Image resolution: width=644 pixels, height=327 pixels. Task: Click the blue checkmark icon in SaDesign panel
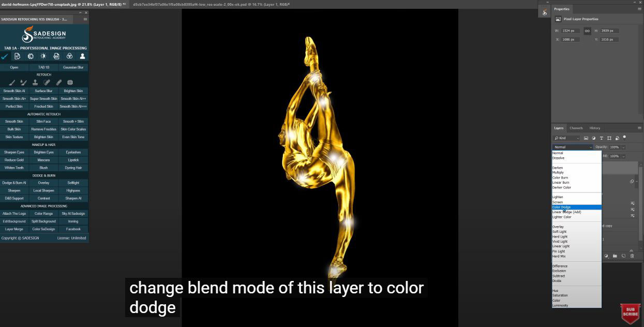click(x=5, y=56)
